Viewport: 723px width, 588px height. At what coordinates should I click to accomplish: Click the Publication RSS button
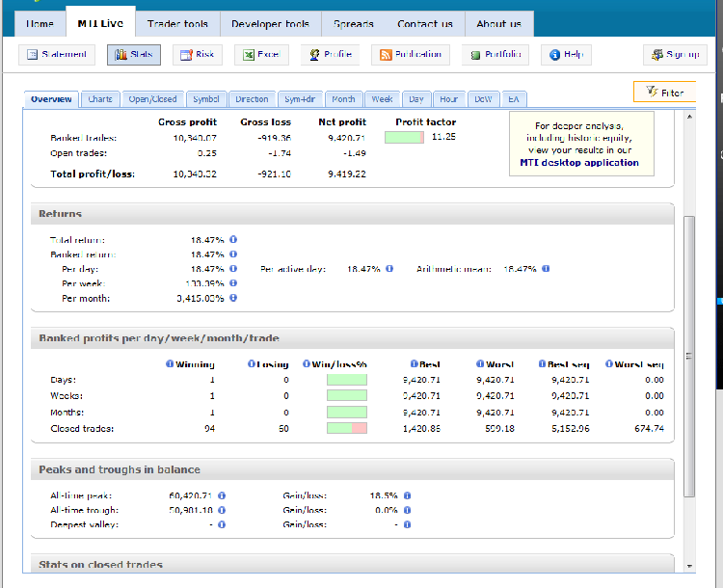tap(410, 55)
